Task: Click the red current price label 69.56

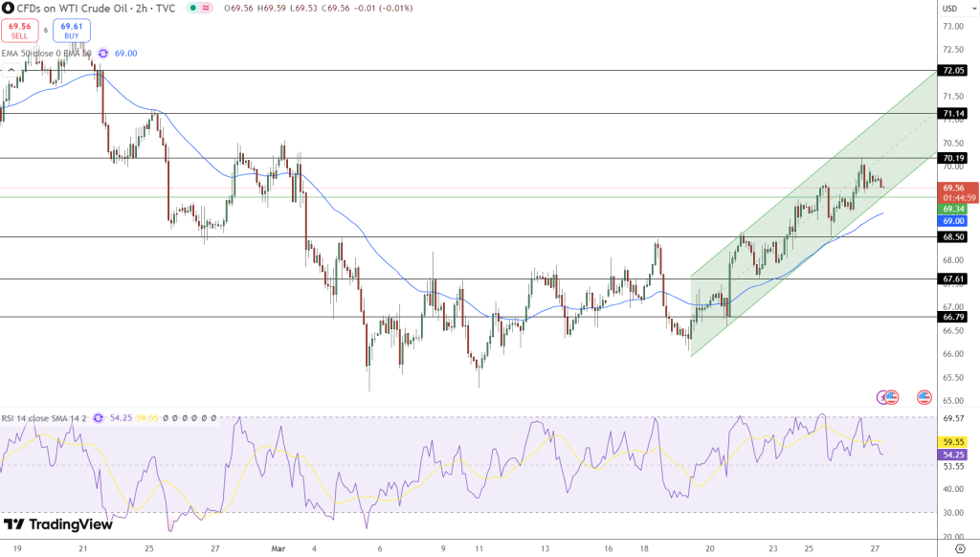Action: click(x=954, y=188)
